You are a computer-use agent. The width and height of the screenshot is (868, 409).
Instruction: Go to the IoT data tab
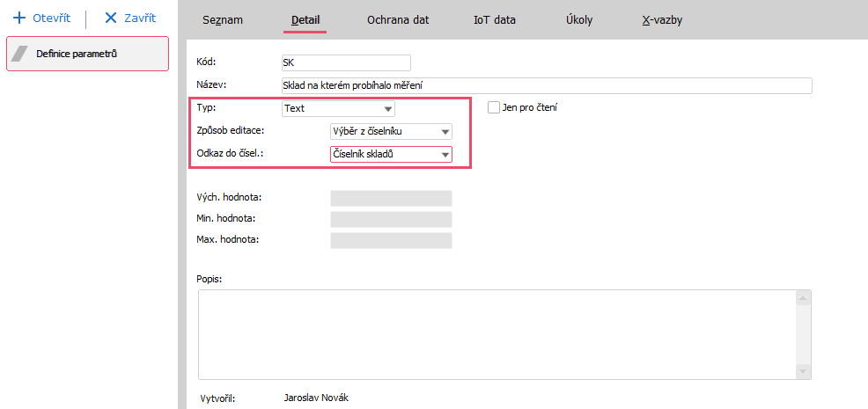click(x=495, y=19)
